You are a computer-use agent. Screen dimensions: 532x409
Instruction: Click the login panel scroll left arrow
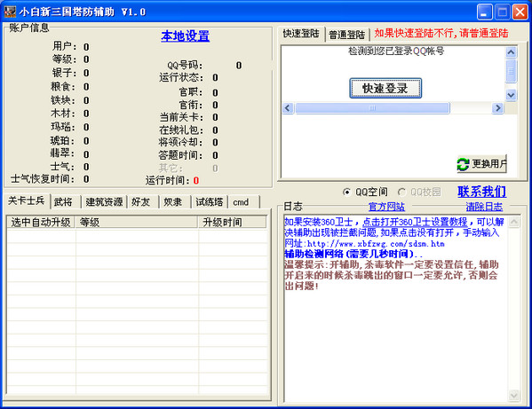288,108
